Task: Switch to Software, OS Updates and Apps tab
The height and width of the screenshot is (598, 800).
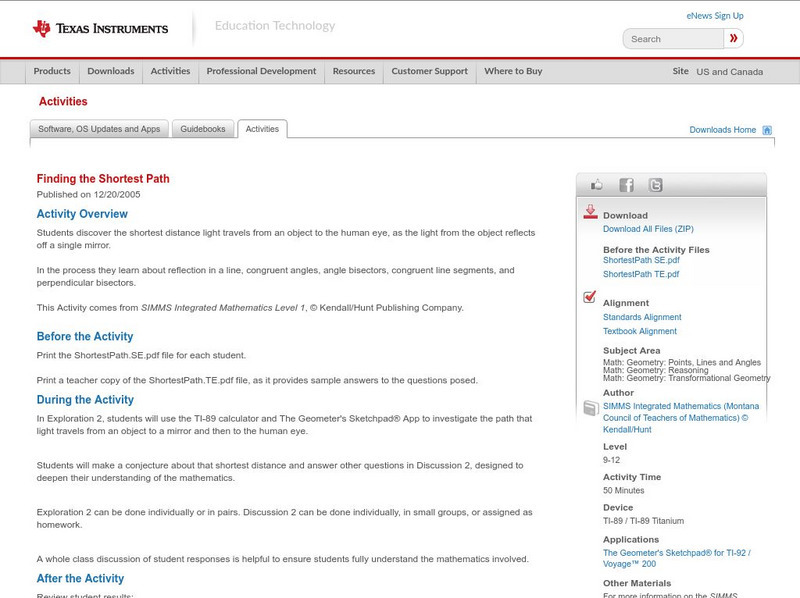Action: (99, 129)
